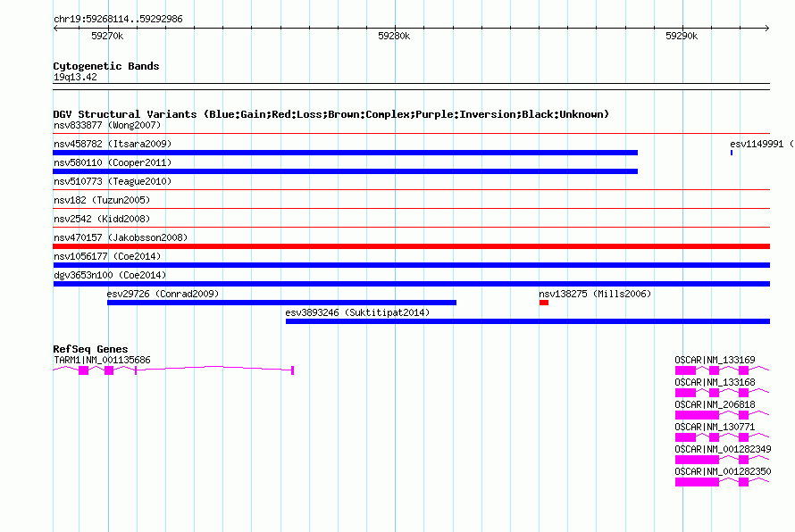795x532 pixels.
Task: Select the thick red loss bar under nsv470157
Action: (412, 246)
